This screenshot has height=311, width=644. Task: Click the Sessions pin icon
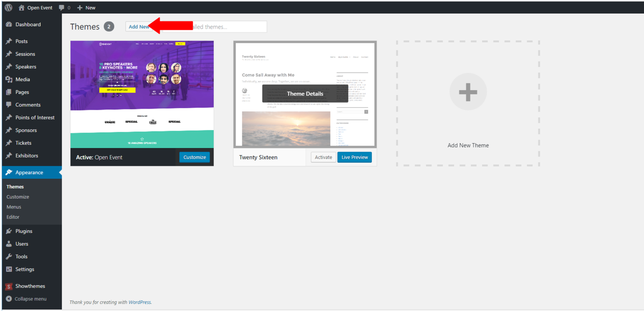9,54
